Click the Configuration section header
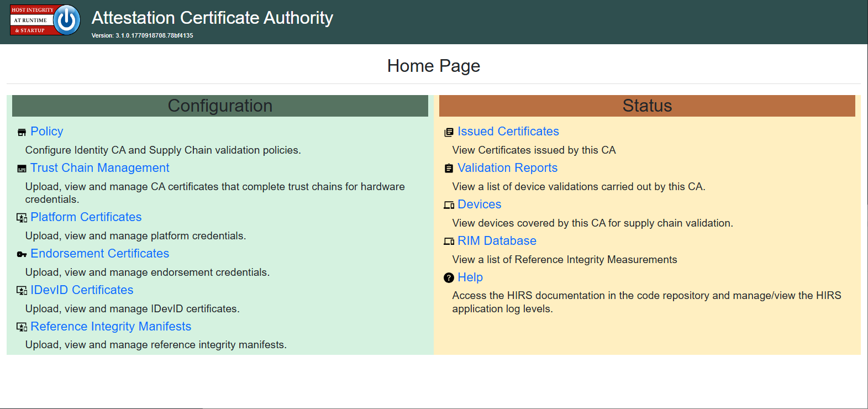The height and width of the screenshot is (409, 868). click(220, 106)
